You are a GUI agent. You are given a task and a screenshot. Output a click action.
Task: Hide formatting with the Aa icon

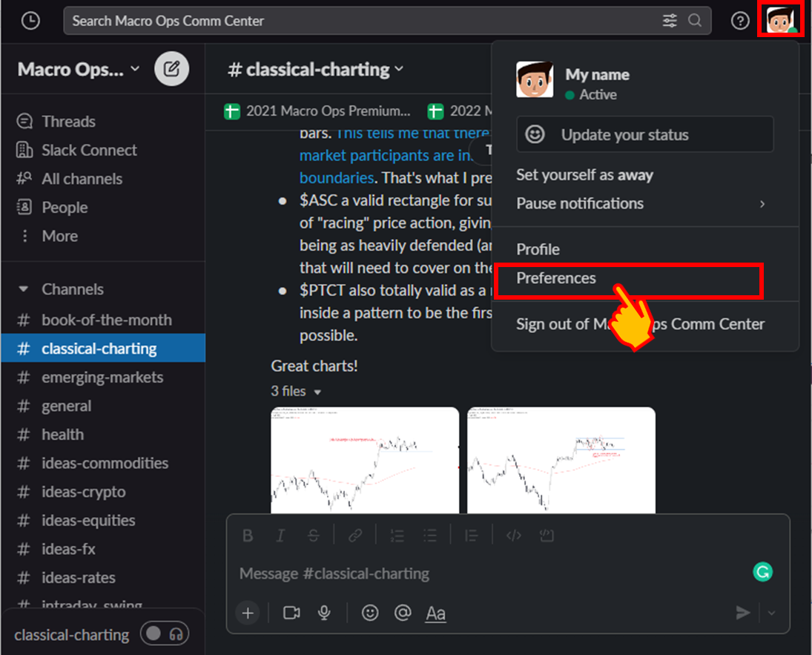pos(435,613)
